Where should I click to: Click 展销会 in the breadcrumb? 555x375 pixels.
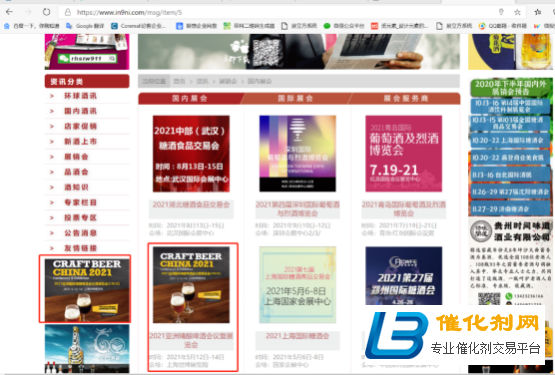click(228, 81)
